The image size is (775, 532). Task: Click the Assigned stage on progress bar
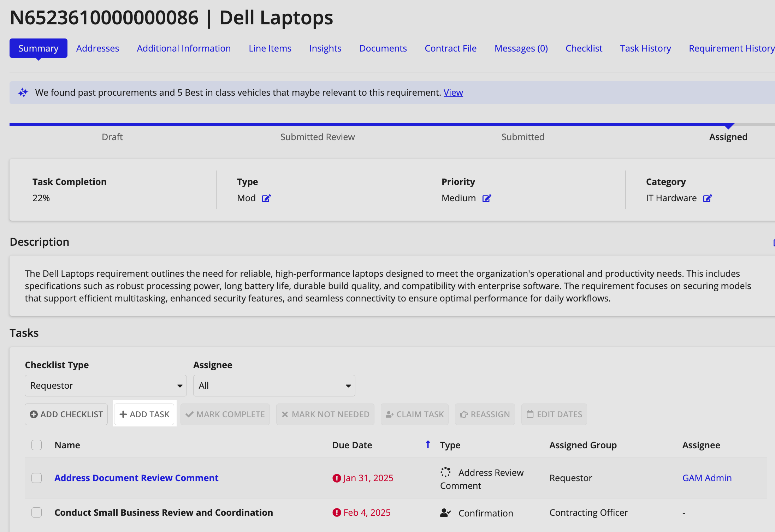728,137
